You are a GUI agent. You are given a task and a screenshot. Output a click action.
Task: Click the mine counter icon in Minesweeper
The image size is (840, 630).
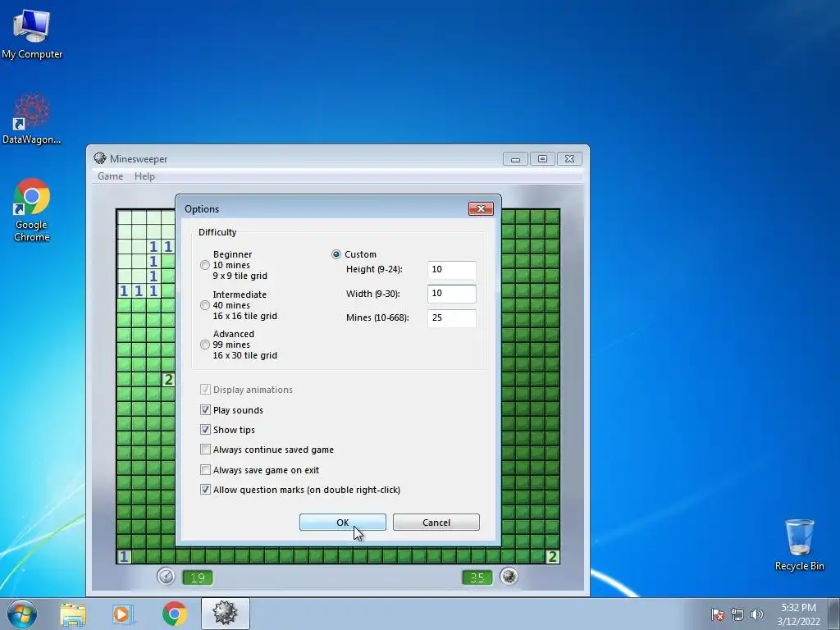(509, 577)
